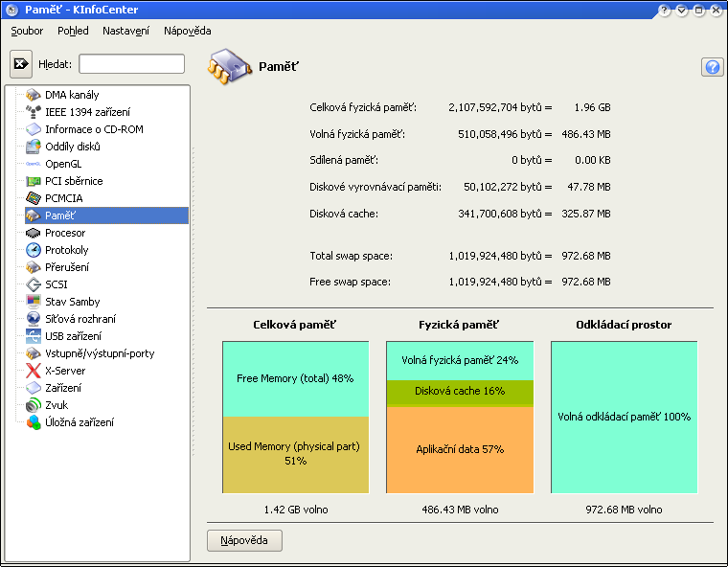Click the orange Aplikační data bar segment
The width and height of the screenshot is (728, 567).
pyautogui.click(x=460, y=449)
